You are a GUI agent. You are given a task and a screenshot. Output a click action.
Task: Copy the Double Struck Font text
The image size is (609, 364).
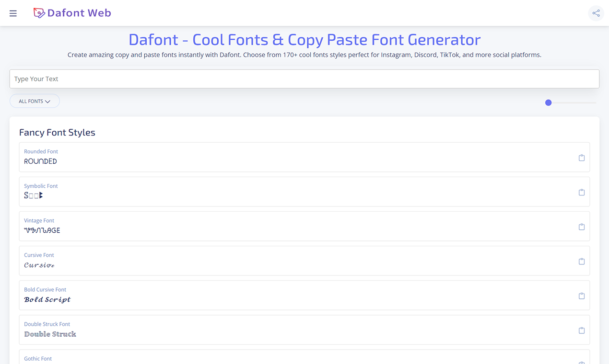pyautogui.click(x=582, y=330)
